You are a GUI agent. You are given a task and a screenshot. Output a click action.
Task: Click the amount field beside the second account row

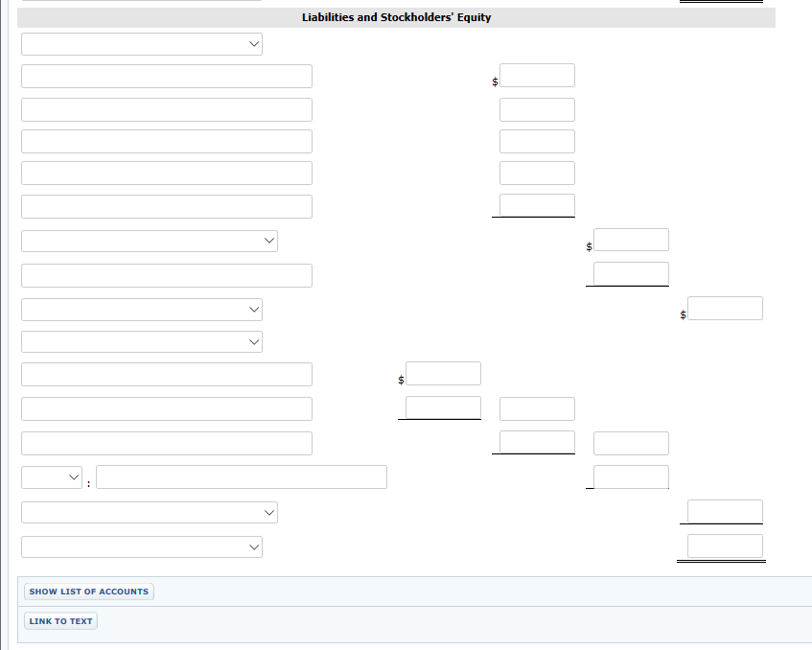pos(537,110)
